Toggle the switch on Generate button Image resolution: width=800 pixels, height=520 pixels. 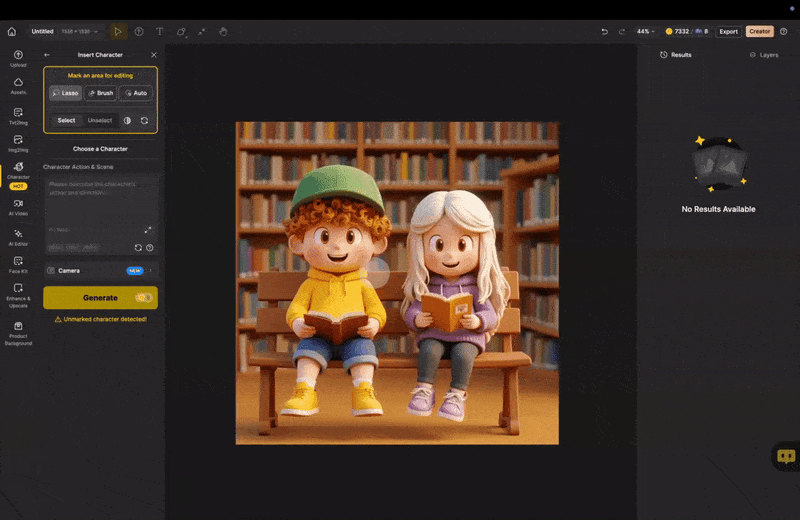point(144,298)
